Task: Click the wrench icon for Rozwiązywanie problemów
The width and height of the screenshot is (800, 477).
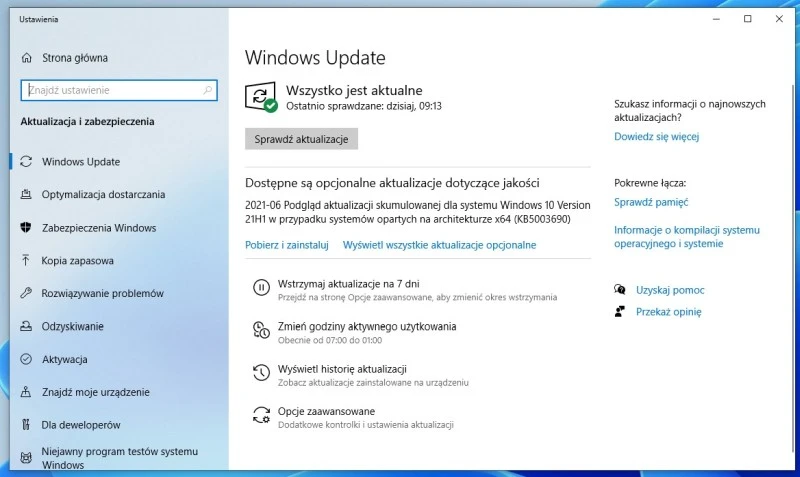Action: pos(26,293)
